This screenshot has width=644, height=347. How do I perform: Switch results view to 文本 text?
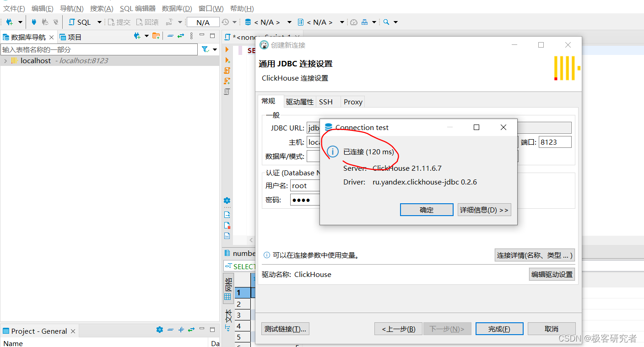[x=228, y=320]
